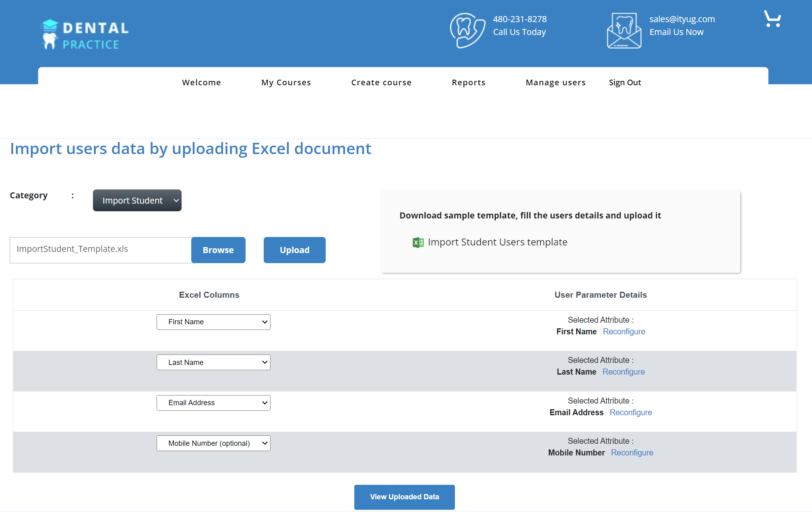Viewport: 812px width, 515px height.
Task: Open the Mobile Number (optional) dropdown
Action: [x=213, y=443]
